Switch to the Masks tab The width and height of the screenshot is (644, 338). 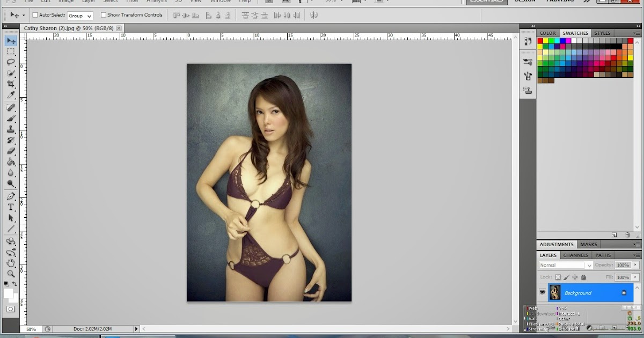(589, 245)
